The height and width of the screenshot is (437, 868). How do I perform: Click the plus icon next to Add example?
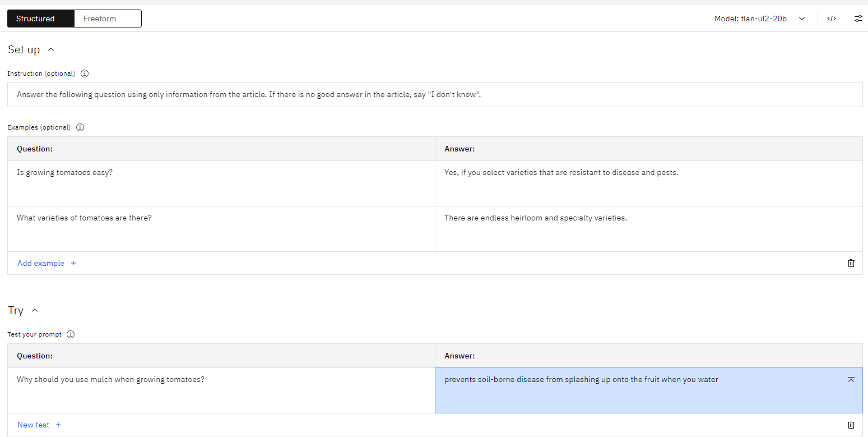pyautogui.click(x=73, y=263)
